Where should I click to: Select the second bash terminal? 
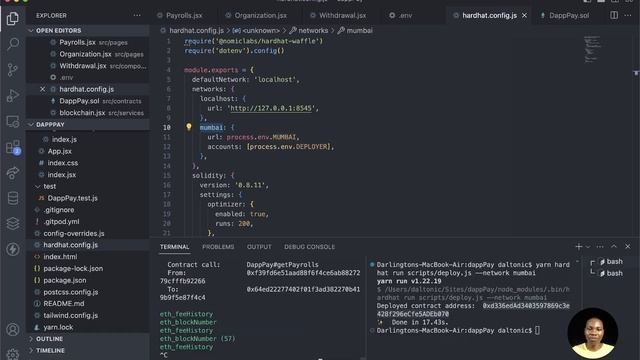pos(611,273)
